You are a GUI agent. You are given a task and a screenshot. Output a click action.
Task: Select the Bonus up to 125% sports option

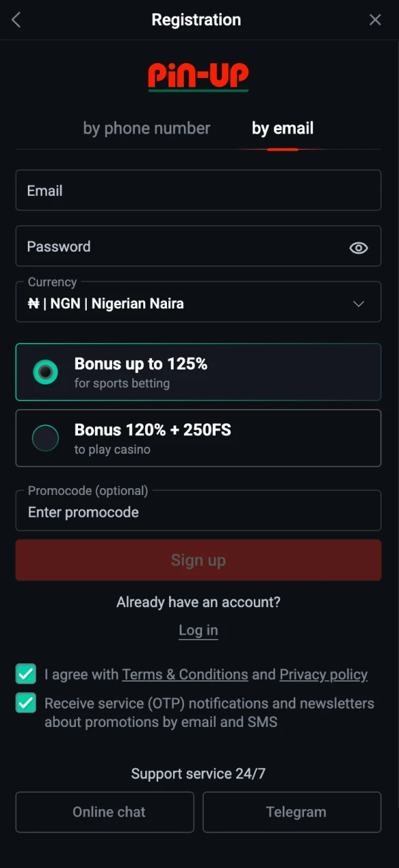198,372
